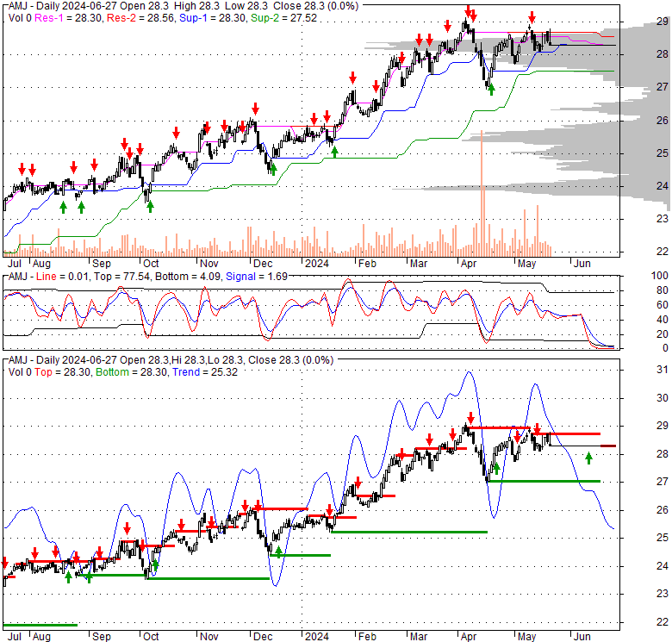
Task: Click red down arrow above May peak, top chart
Action: pyautogui.click(x=532, y=17)
